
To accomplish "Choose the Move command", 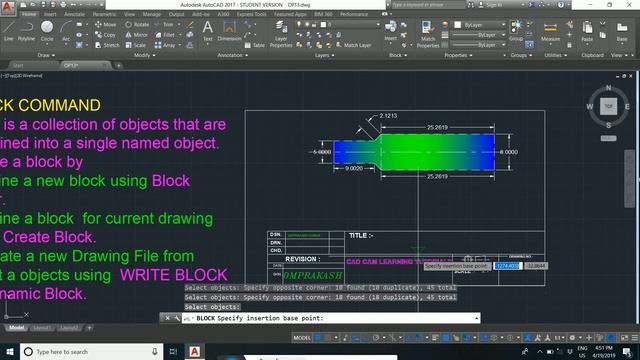I will [105, 24].
